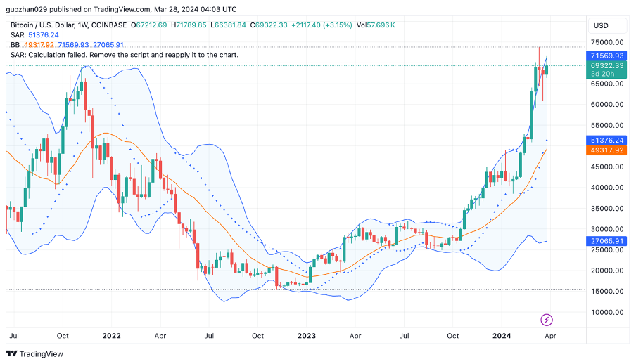Click the 3d 20h candle countdown label
This screenshot has height=364, width=636.
click(605, 74)
